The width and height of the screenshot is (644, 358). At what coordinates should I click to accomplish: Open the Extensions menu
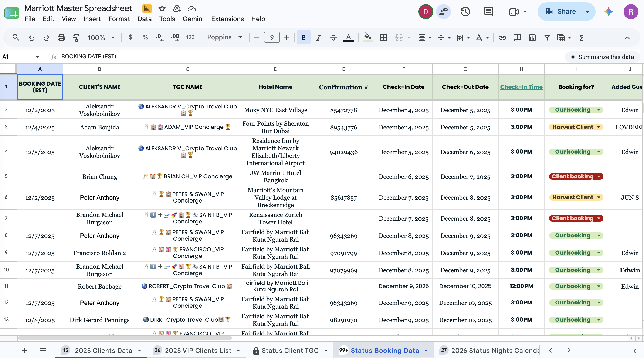[x=227, y=19]
